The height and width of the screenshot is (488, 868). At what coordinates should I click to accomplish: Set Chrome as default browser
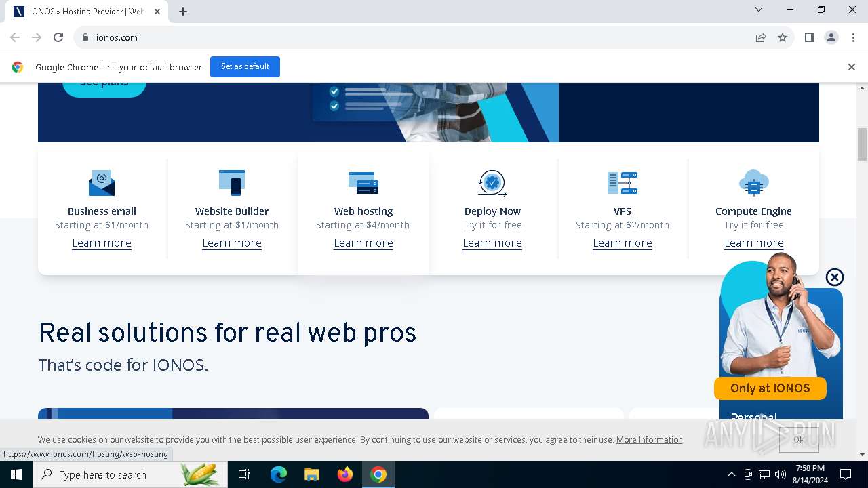pos(245,66)
